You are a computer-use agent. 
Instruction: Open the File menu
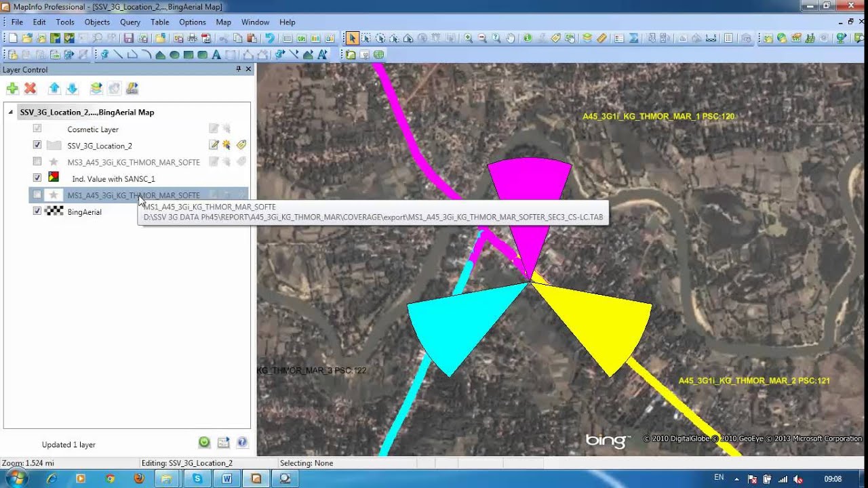click(x=17, y=22)
